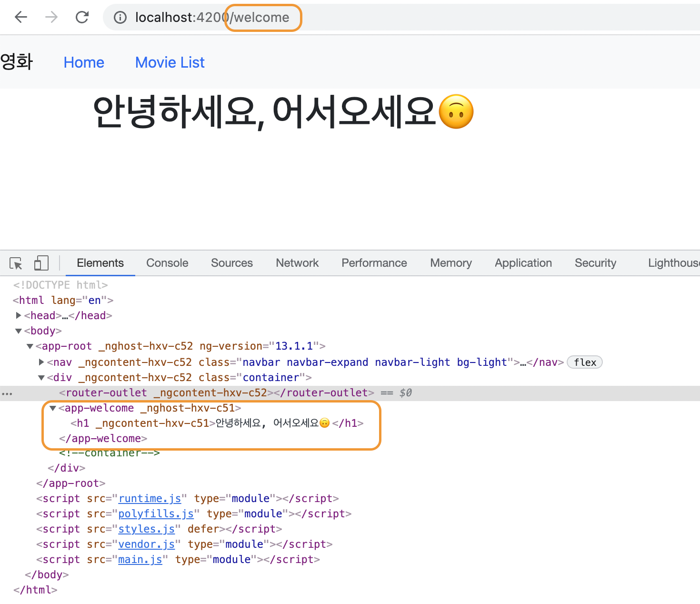Toggle the device toolbar icon
Image resolution: width=700 pixels, height=604 pixels.
tap(41, 263)
